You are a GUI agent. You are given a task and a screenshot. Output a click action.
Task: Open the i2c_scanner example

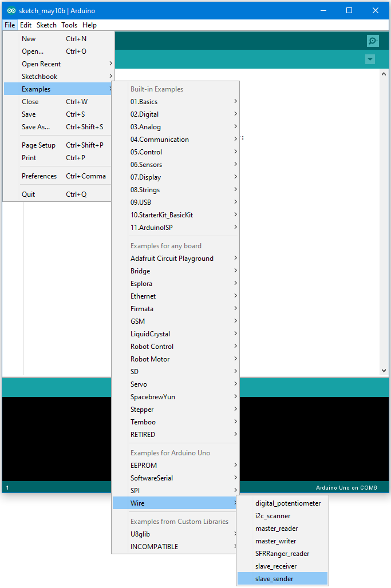point(272,516)
